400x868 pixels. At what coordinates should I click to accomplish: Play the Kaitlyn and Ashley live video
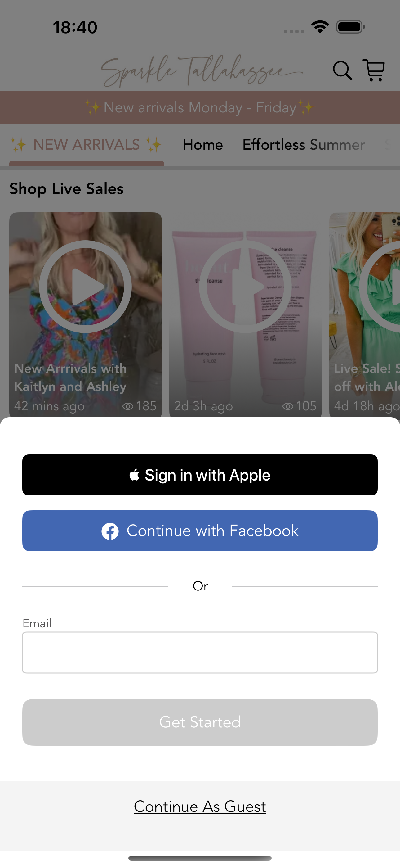85,287
